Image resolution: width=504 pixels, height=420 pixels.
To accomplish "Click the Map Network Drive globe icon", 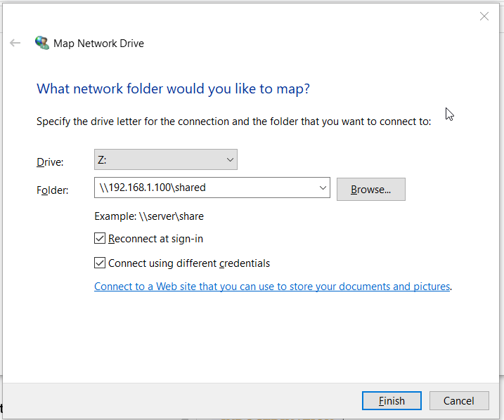I will tap(42, 43).
